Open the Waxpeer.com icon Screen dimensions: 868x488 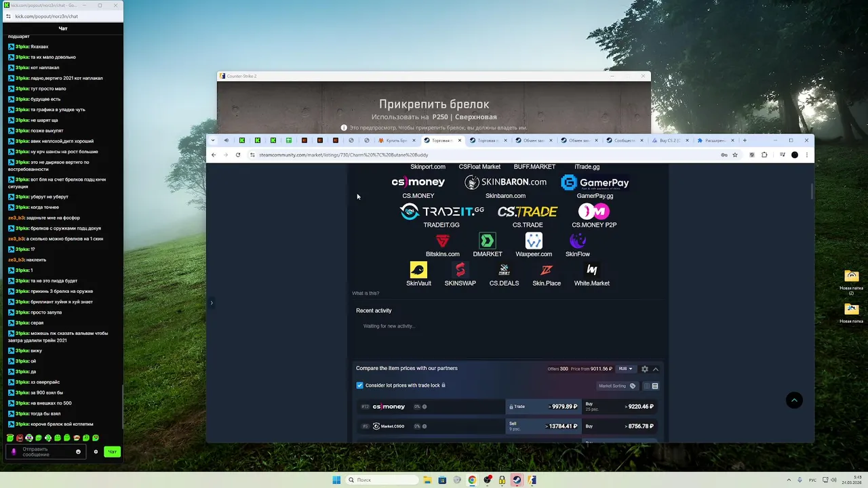[534, 241]
